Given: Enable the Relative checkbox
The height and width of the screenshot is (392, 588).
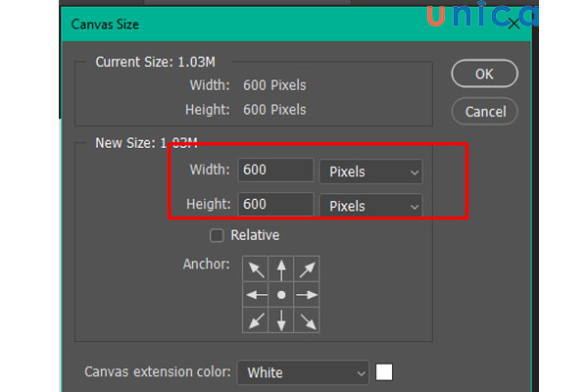Looking at the screenshot, I should point(217,235).
